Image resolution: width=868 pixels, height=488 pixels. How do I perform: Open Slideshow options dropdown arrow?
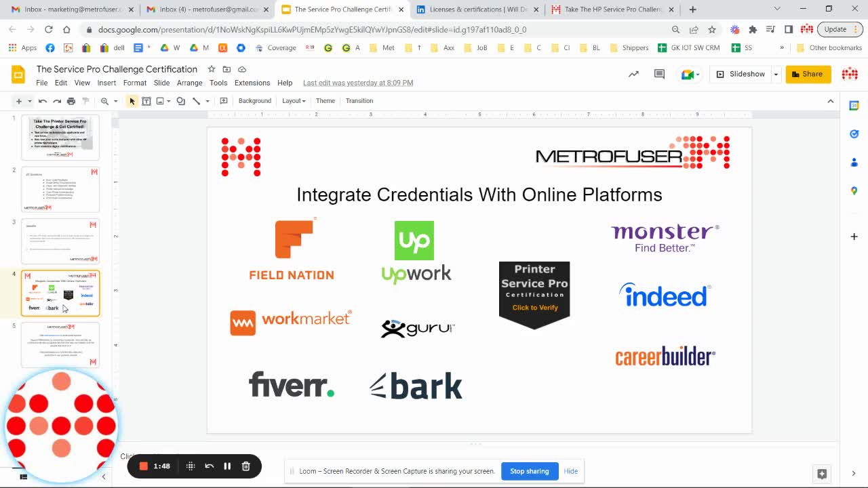tap(776, 75)
